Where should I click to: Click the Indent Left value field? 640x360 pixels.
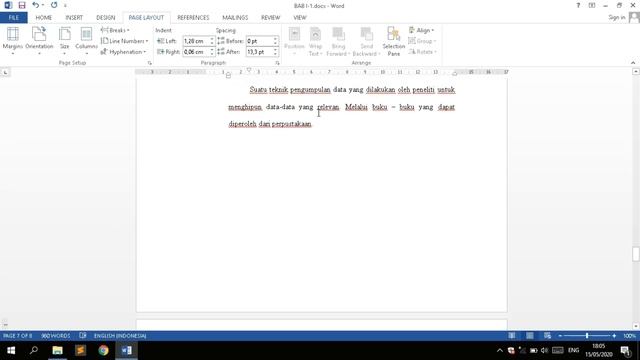[196, 41]
